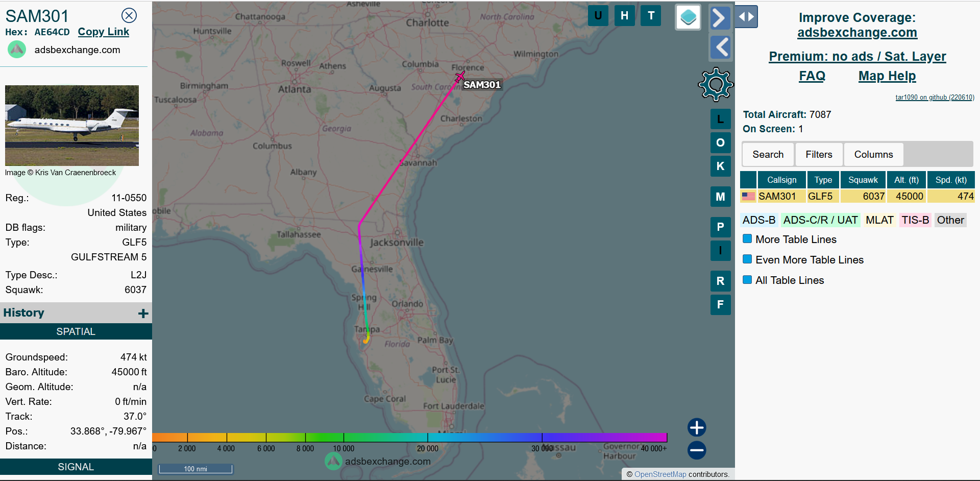Click the registration value 11-0550
The width and height of the screenshot is (980, 481).
[129, 198]
